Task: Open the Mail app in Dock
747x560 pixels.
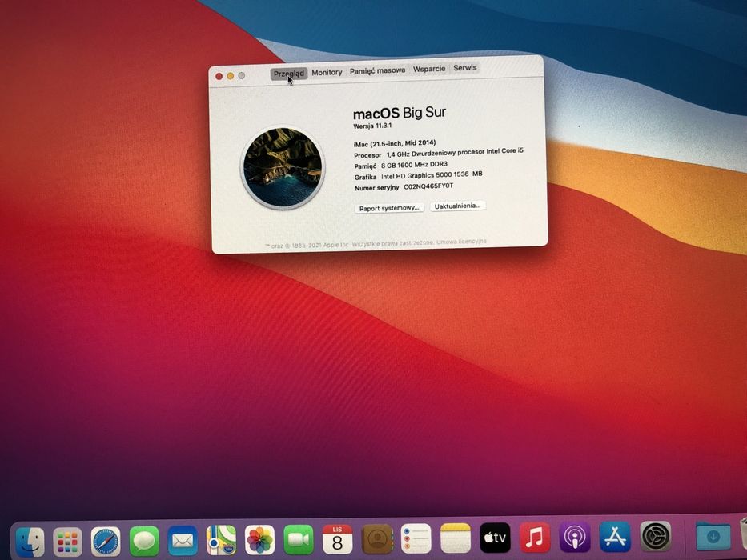Action: 183,541
